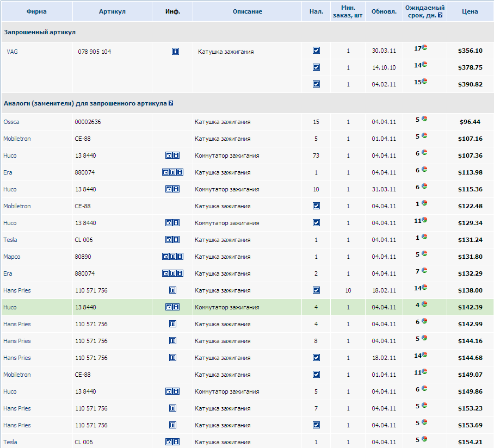Sort by Нал. column header
The image size is (494, 448).
click(x=316, y=11)
